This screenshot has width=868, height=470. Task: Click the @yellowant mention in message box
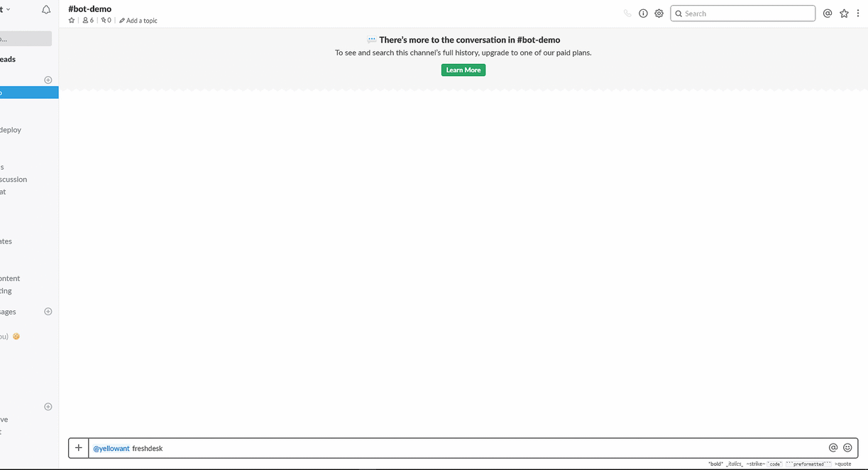(111, 448)
